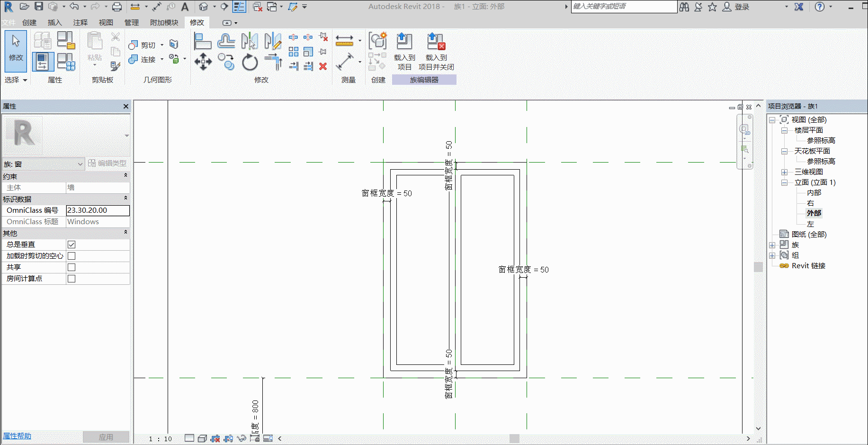
Task: Click the vertical scrollbar thumb of drawing view
Action: pos(758,267)
